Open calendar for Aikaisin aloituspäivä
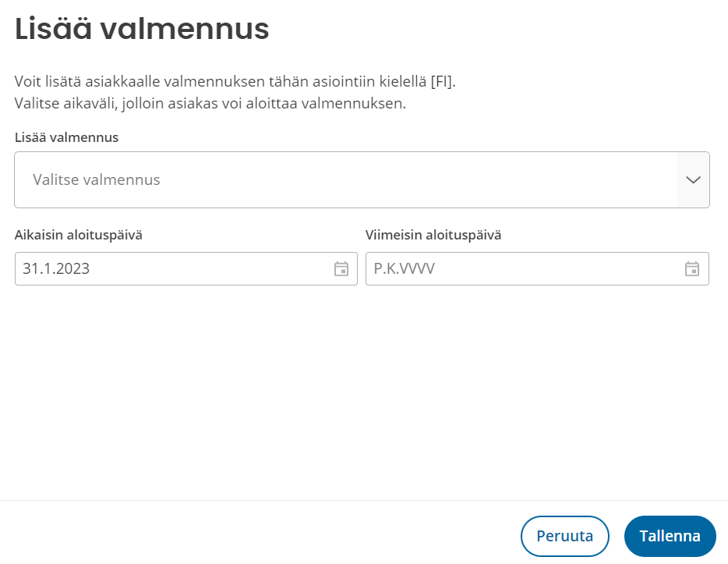Viewport: 728px width, 564px height. 341,268
